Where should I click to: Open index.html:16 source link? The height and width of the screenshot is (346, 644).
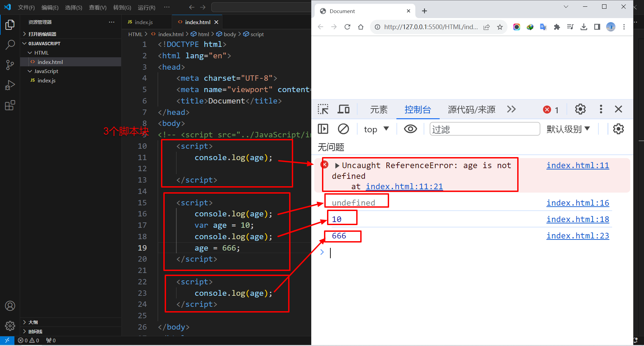coord(578,203)
